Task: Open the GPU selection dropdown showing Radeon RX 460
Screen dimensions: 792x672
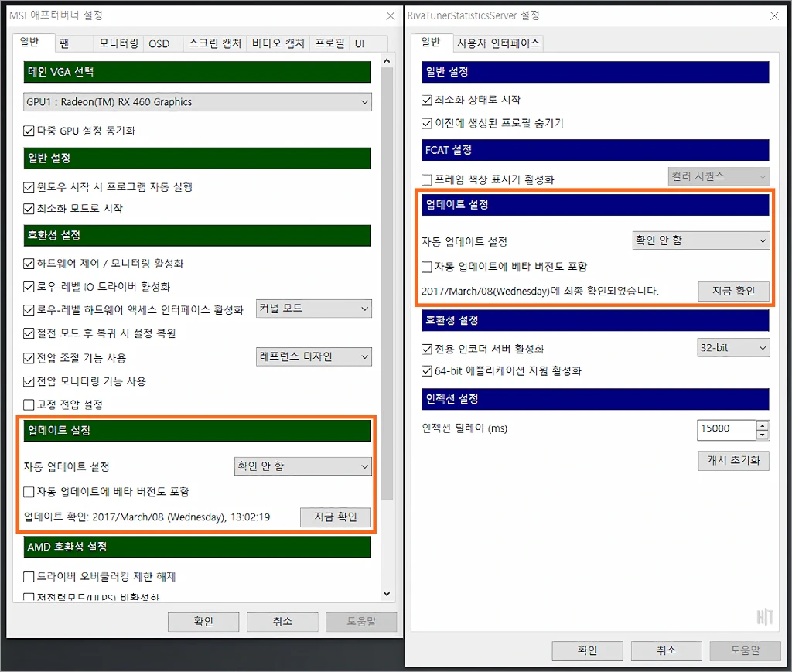Action: 196,101
